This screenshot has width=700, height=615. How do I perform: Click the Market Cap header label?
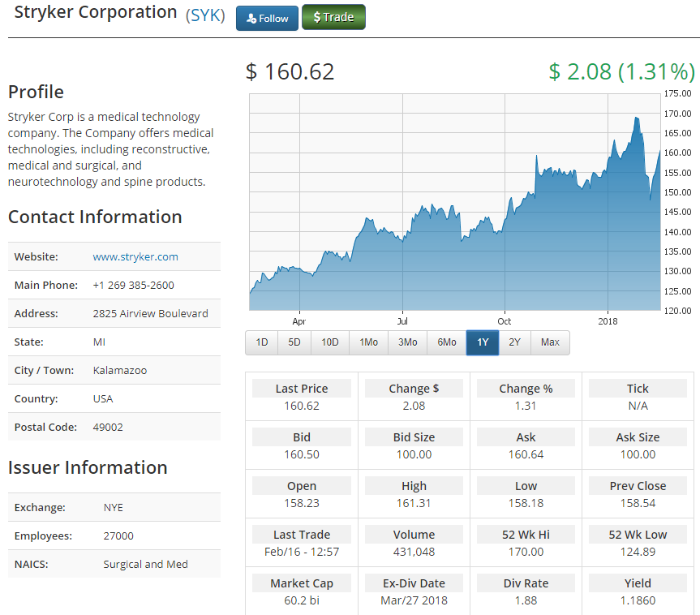(x=302, y=583)
